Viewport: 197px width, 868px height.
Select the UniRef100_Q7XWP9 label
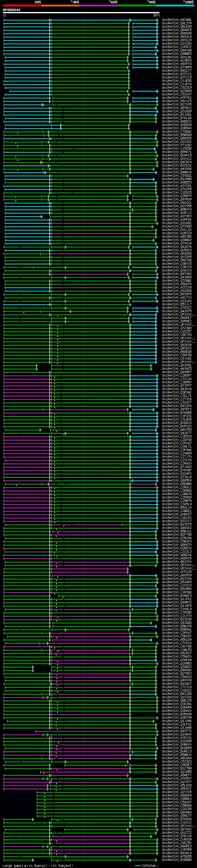pyautogui.click(x=177, y=67)
